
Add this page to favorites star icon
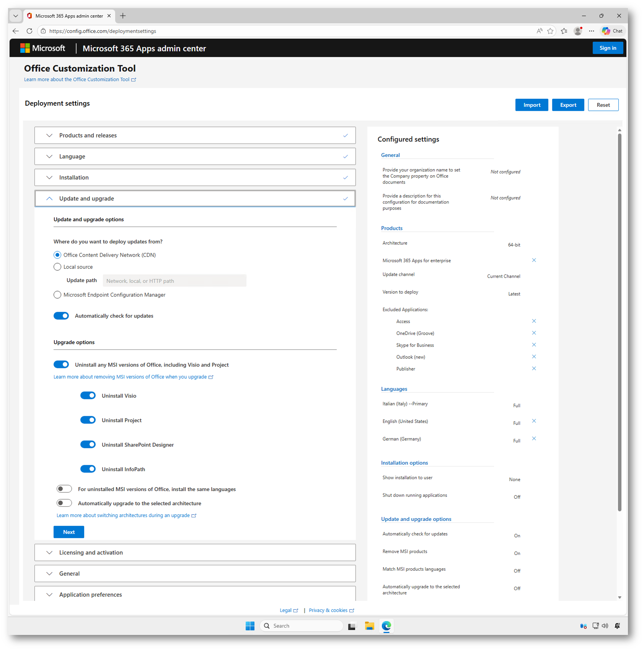point(550,31)
